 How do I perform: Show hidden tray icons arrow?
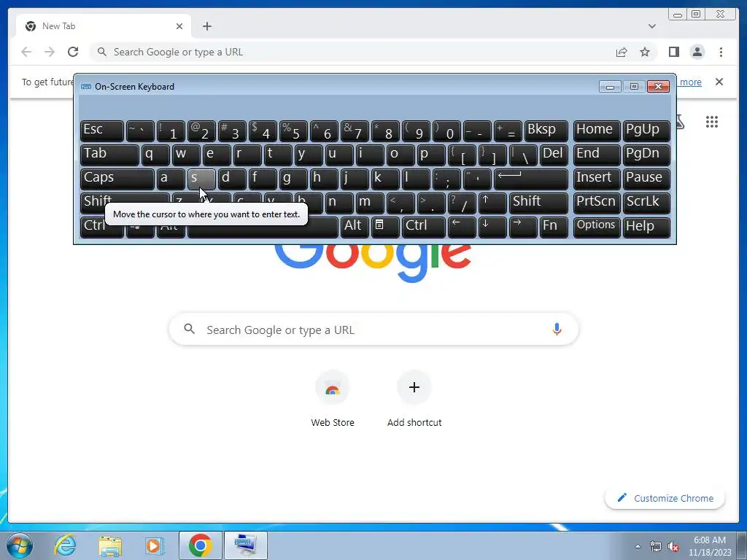(x=638, y=546)
